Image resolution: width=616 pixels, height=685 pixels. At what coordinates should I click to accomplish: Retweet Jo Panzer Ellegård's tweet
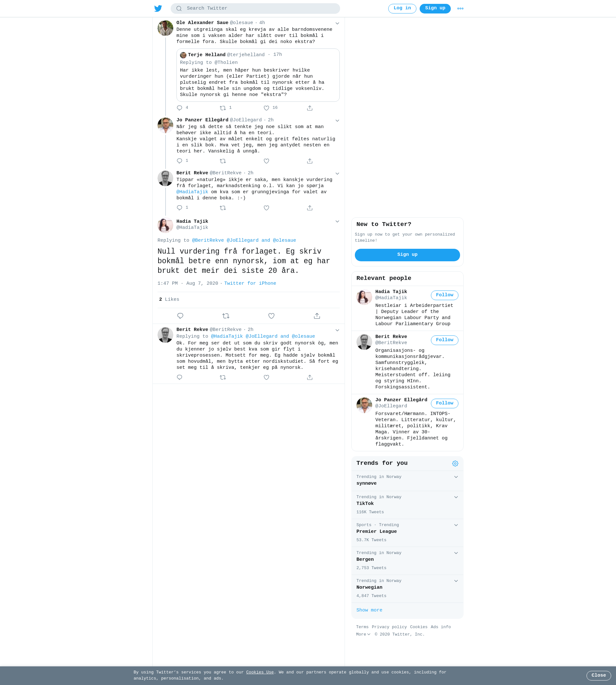223,161
